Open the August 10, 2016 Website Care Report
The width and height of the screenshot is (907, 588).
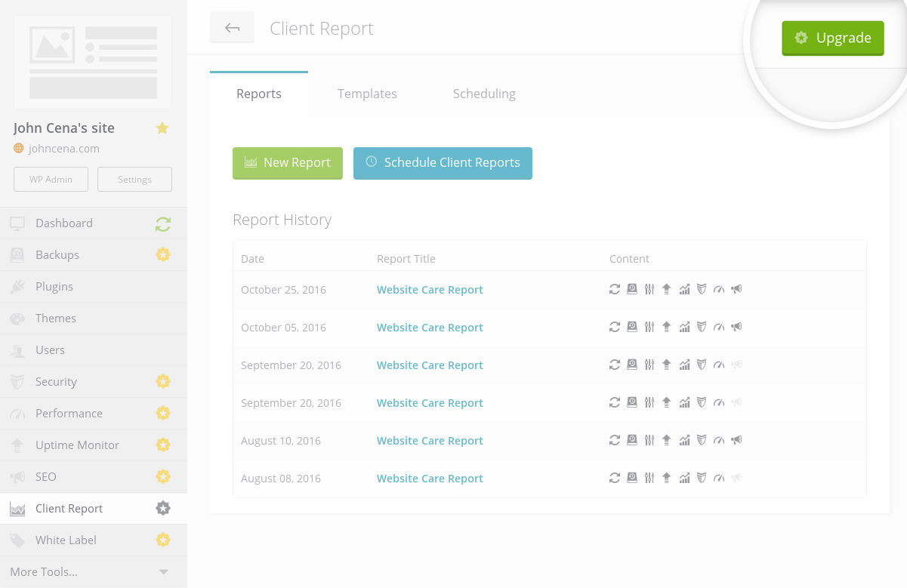(x=430, y=441)
